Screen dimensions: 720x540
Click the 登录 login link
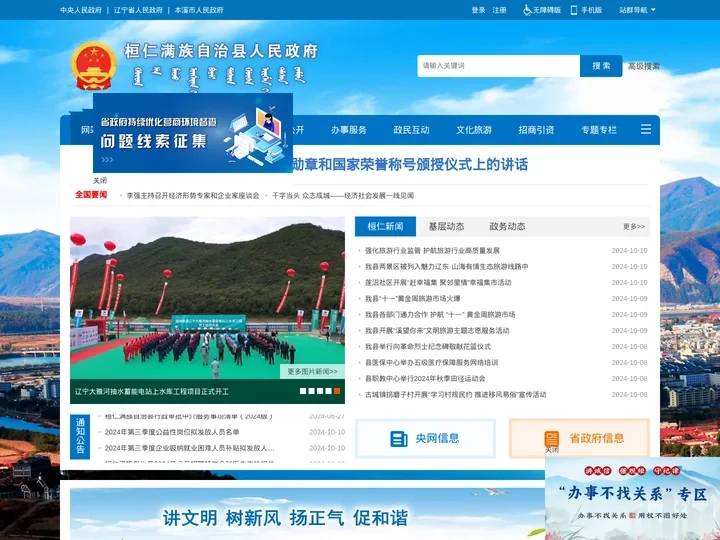[x=478, y=10]
